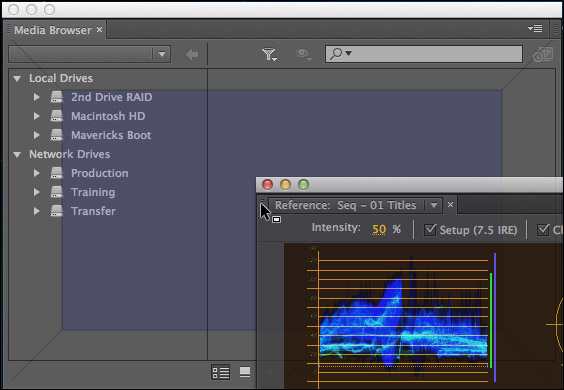Viewport: 564px width, 390px height.
Task: Expand the Mavericks Boot drive
Action: pyautogui.click(x=37, y=135)
